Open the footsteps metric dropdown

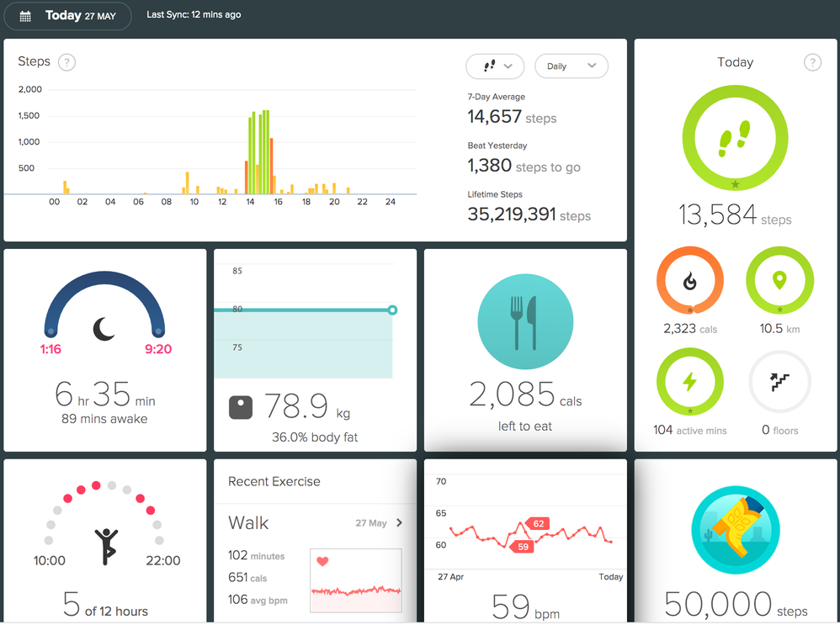point(495,66)
